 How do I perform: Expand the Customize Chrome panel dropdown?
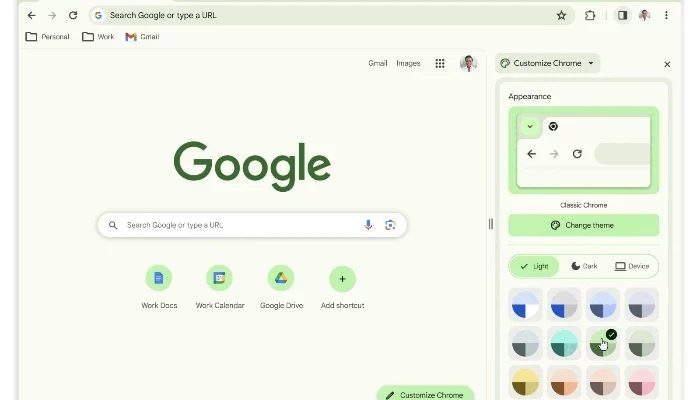(x=591, y=63)
